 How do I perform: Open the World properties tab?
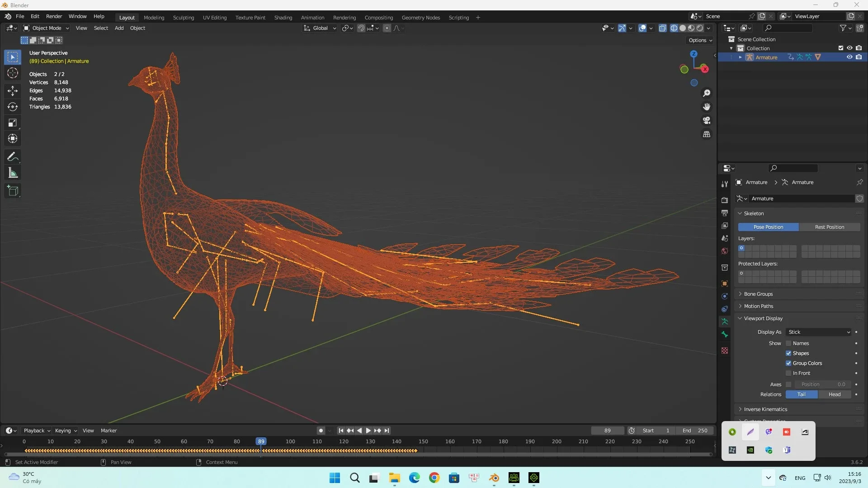coord(725,251)
